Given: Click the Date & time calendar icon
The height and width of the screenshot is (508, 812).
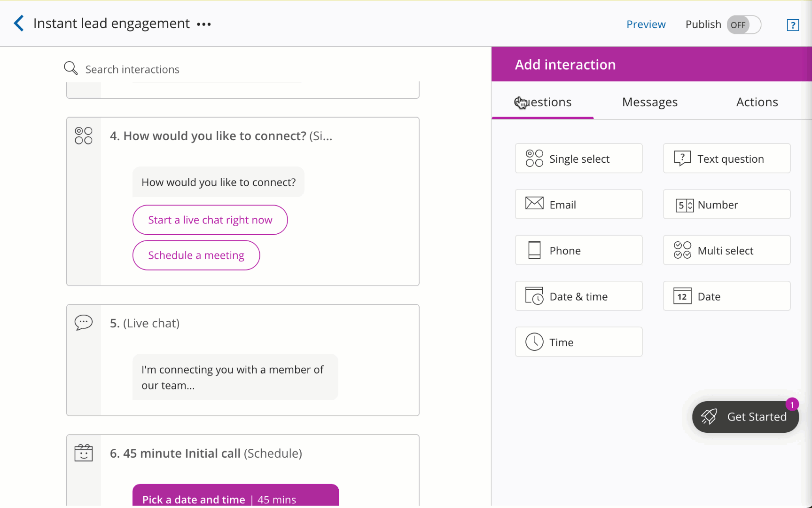Looking at the screenshot, I should pyautogui.click(x=534, y=296).
